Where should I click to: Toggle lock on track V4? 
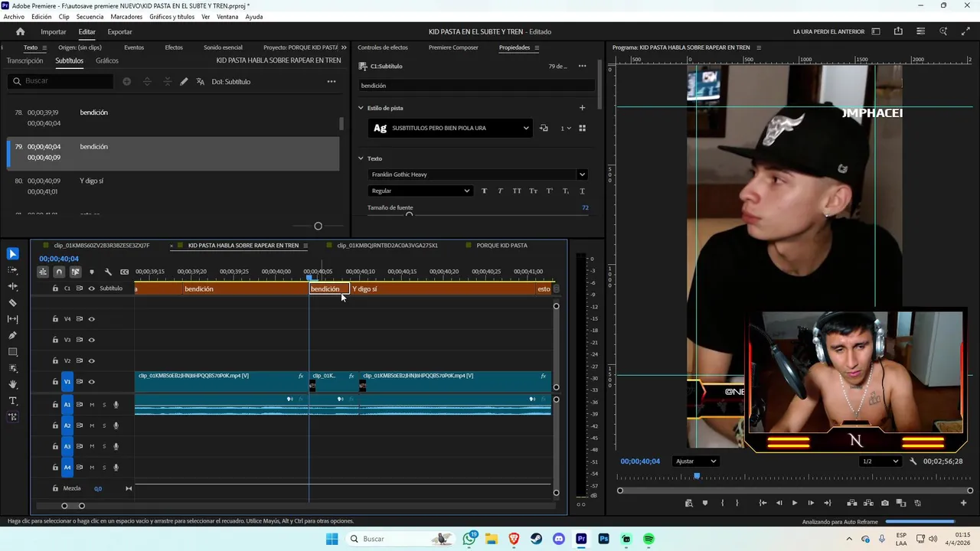pos(55,319)
